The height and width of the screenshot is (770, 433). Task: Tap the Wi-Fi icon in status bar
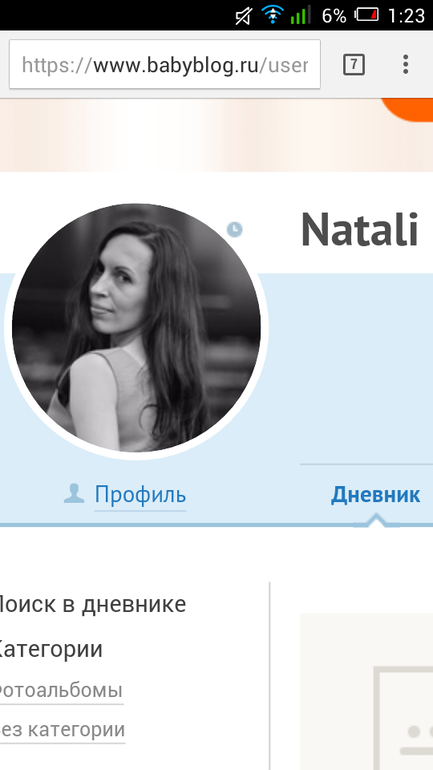pos(272,15)
